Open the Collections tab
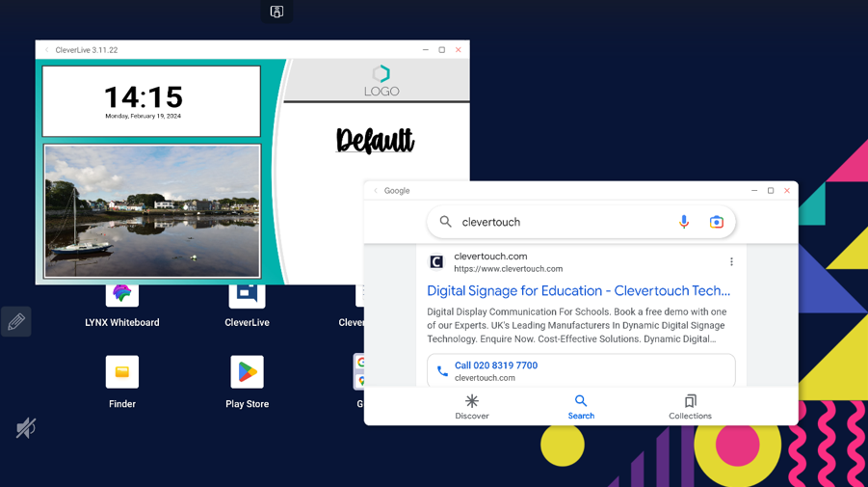This screenshot has width=868, height=487. (690, 406)
